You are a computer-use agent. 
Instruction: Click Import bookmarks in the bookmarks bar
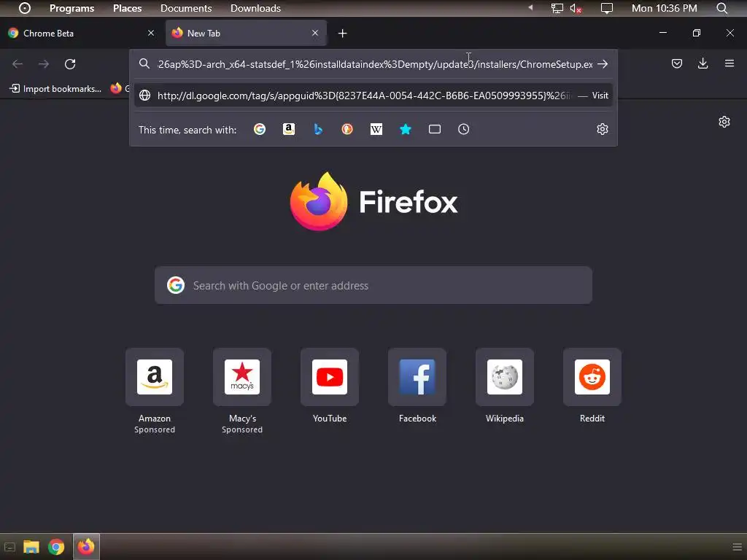pos(55,88)
